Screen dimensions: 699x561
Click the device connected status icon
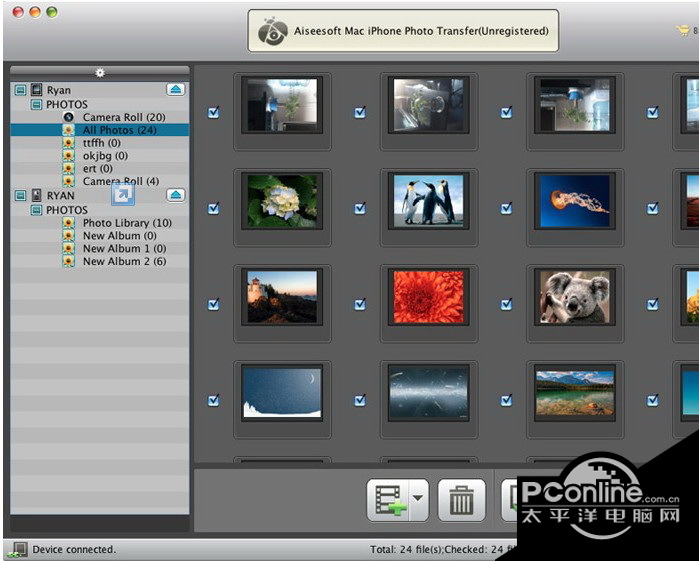pos(18,550)
